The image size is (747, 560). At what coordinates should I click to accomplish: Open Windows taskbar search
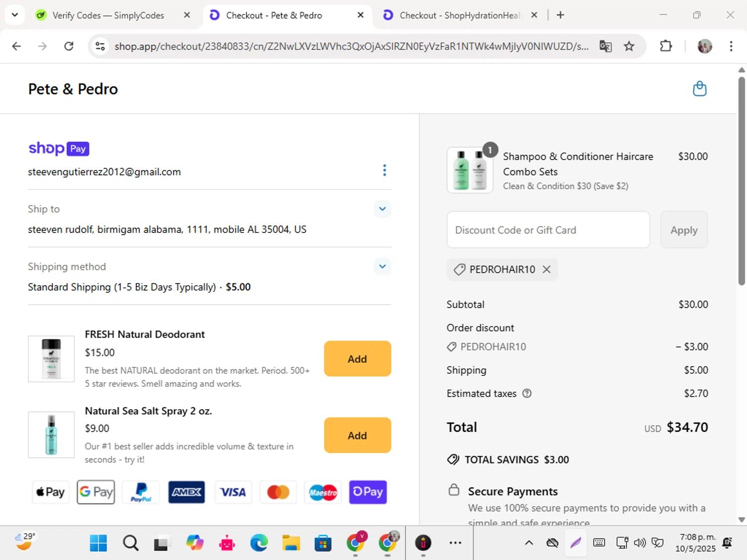tap(130, 543)
